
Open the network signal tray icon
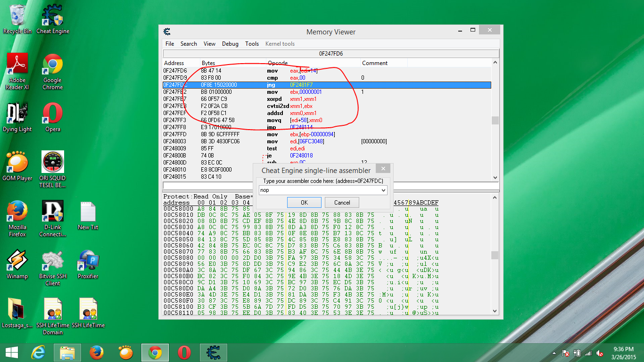[588, 353]
